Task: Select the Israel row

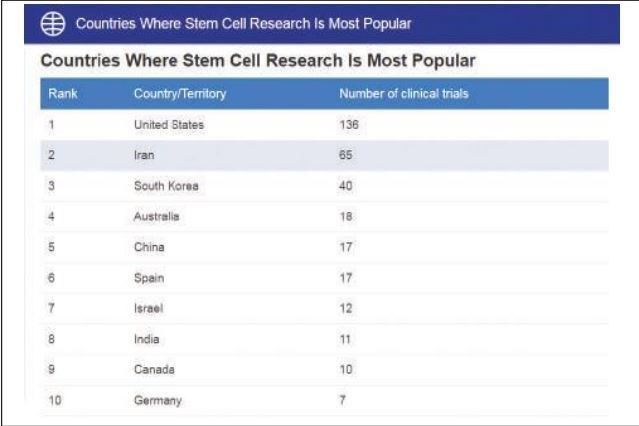Action: click(147, 309)
